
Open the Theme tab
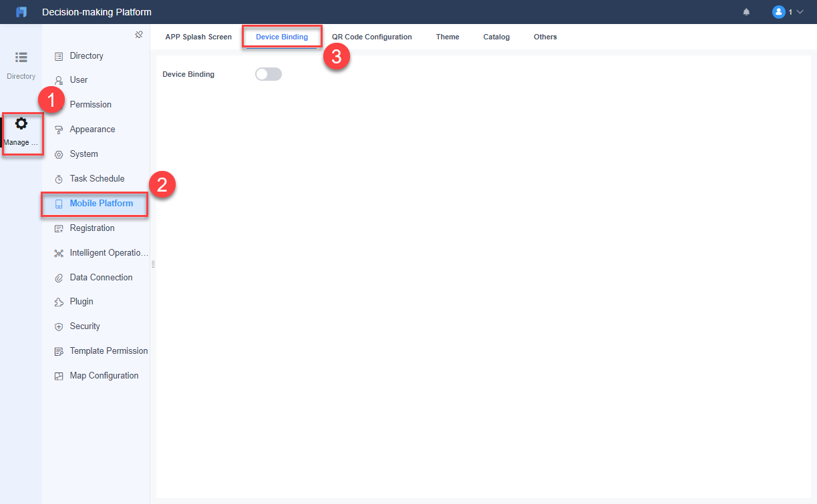click(x=447, y=37)
